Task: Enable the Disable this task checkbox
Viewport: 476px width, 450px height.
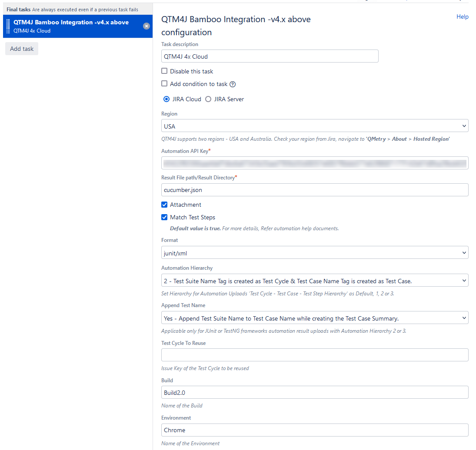Action: [x=164, y=71]
